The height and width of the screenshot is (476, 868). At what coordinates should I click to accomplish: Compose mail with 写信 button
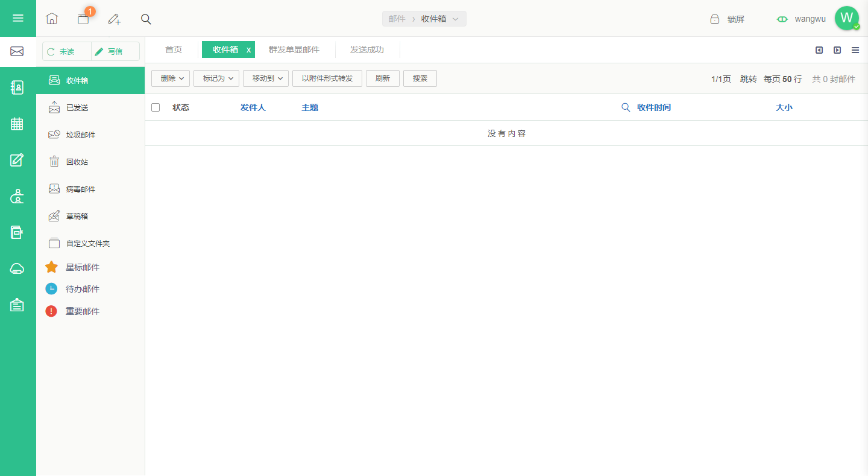coord(115,51)
